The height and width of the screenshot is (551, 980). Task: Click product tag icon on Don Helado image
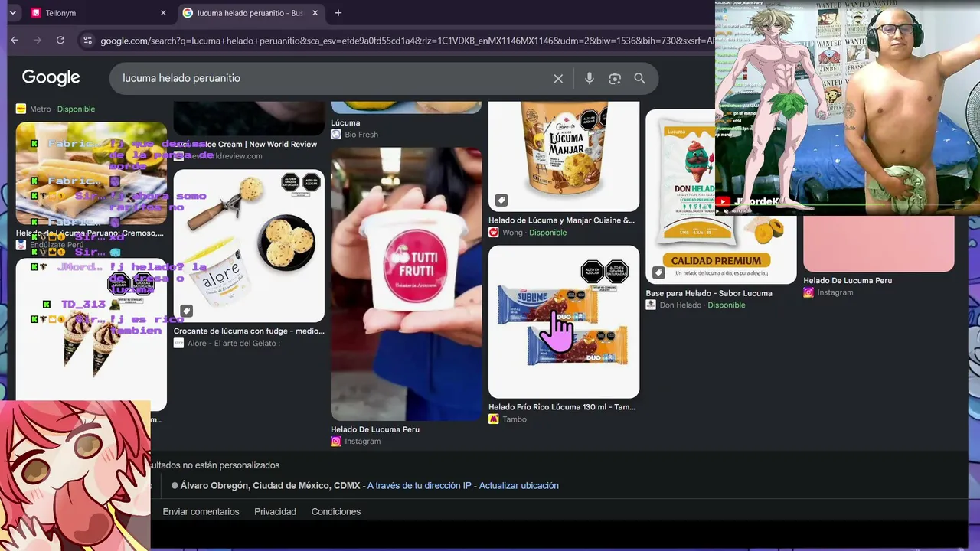pos(658,273)
